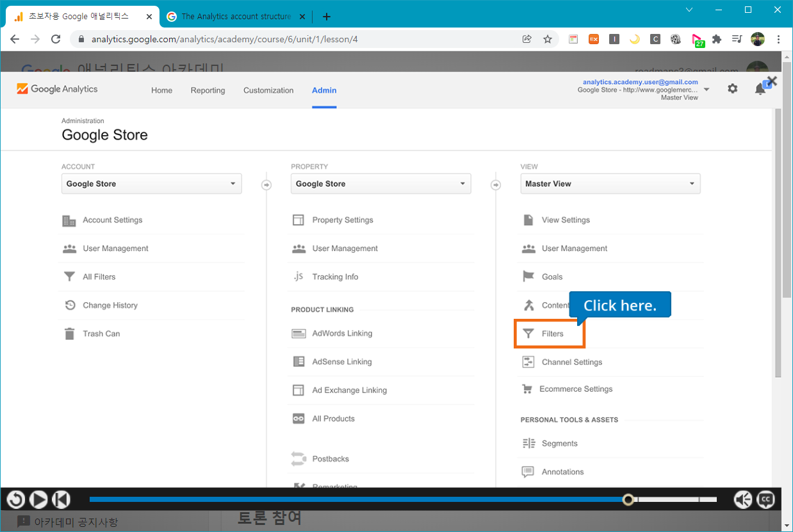Close the lesson overlay with the X
The image size is (793, 532).
(772, 81)
